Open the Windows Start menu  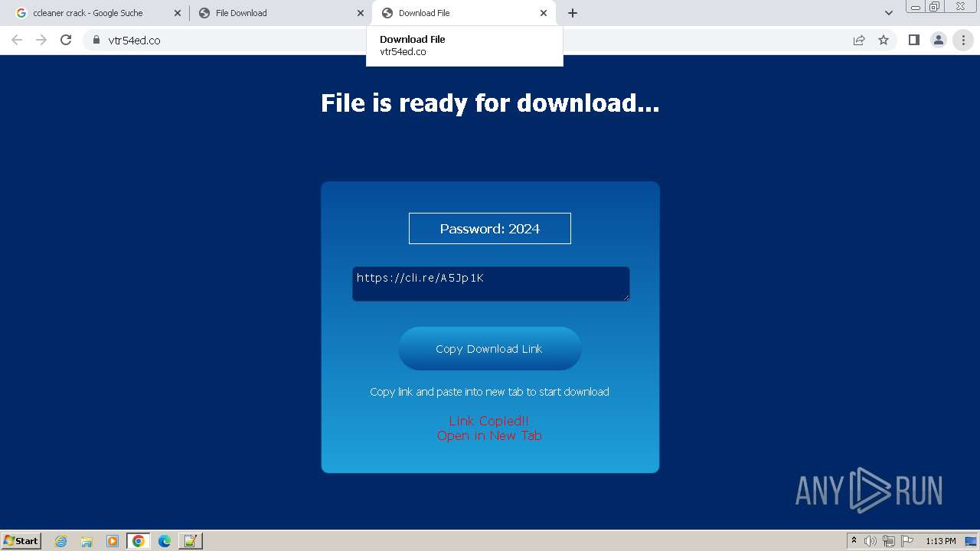[21, 541]
